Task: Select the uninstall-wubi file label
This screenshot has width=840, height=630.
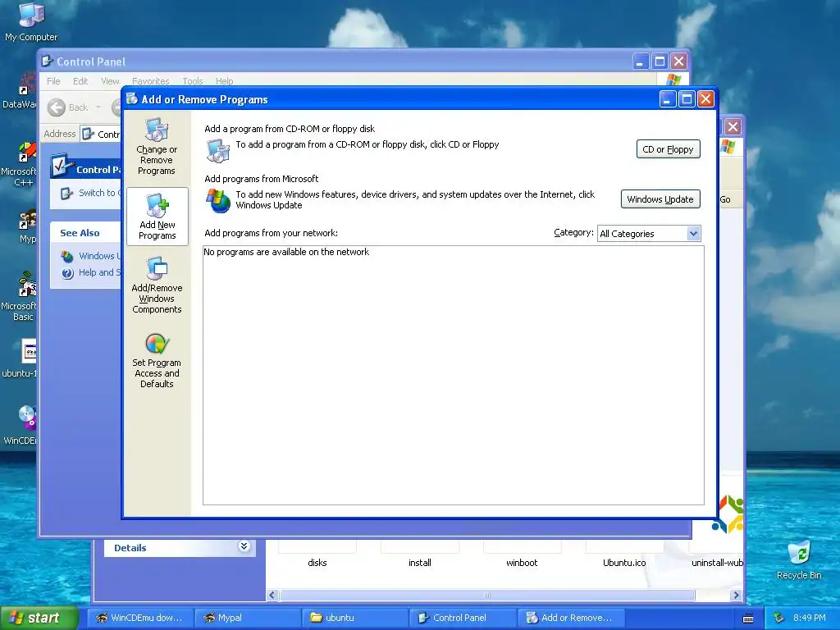Action: point(717,563)
